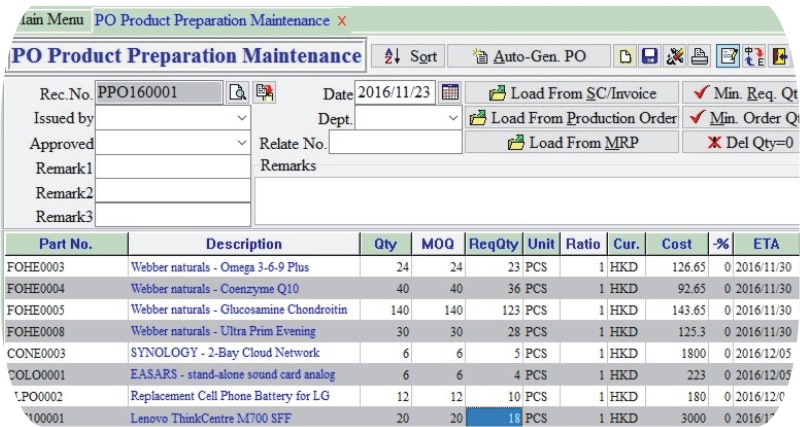Select part number FOHE0004 cell

(66, 288)
